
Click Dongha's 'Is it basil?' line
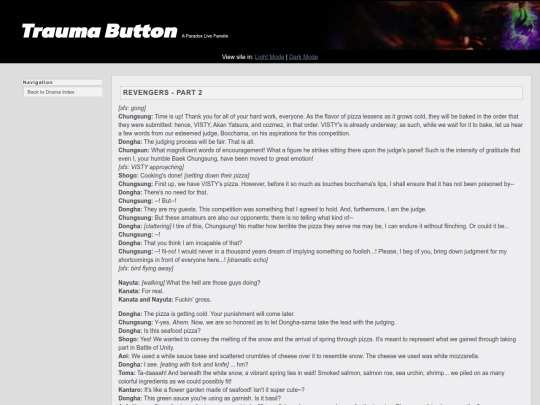pyautogui.click(x=200, y=398)
